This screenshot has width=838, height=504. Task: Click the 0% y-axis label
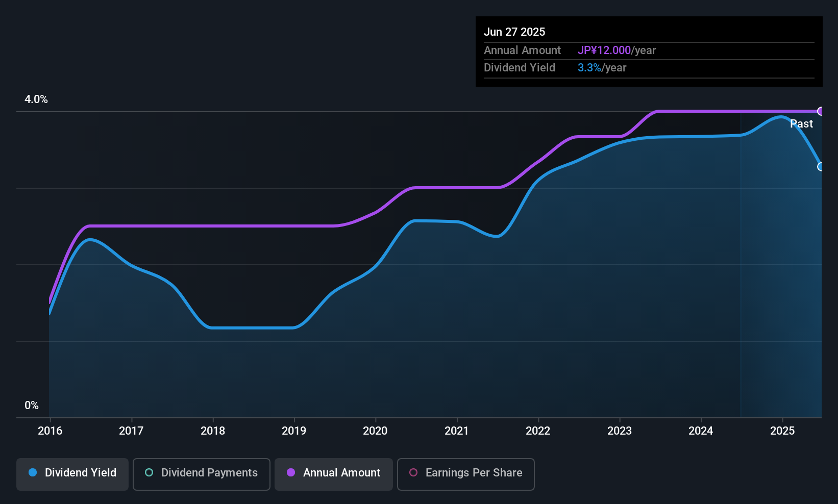click(x=32, y=406)
